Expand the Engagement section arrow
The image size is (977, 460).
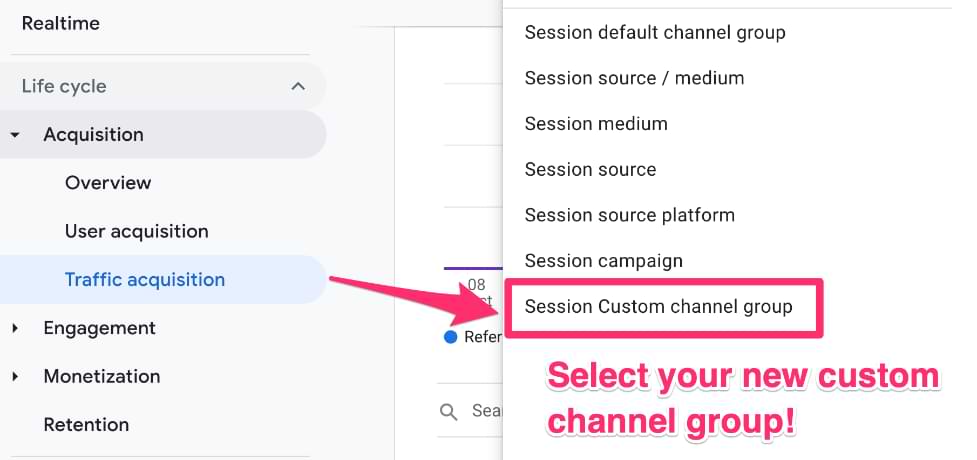pyautogui.click(x=16, y=328)
